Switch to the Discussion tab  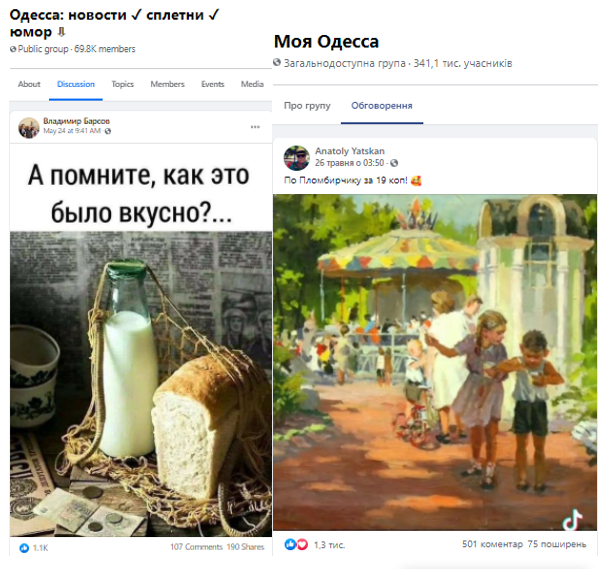click(76, 84)
